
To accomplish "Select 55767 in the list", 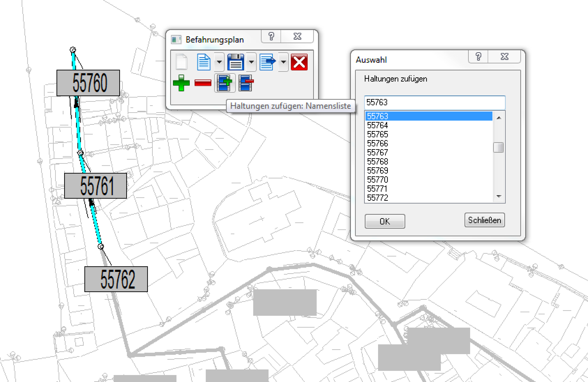I will 429,152.
